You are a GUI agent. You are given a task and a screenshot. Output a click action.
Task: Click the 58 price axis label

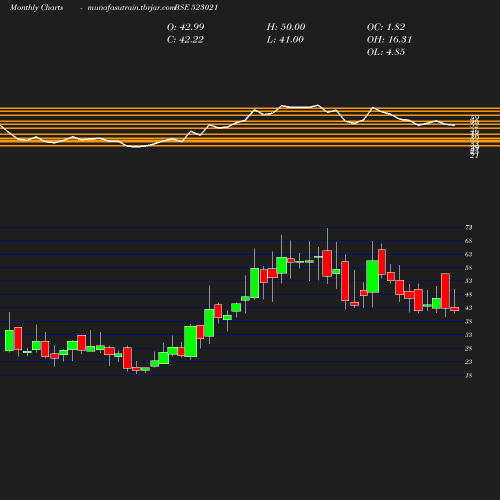coord(469,268)
